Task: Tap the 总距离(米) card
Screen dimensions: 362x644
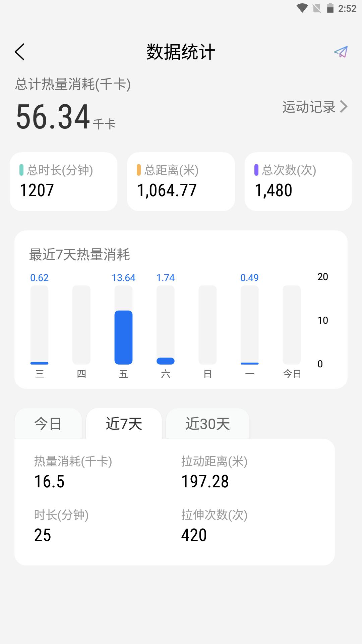Action: point(181,181)
